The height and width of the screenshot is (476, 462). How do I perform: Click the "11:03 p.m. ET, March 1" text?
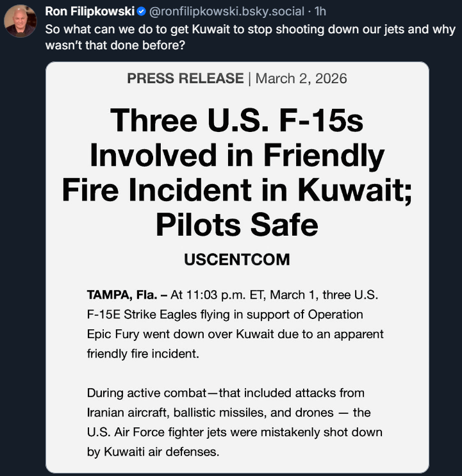pyautogui.click(x=263, y=295)
